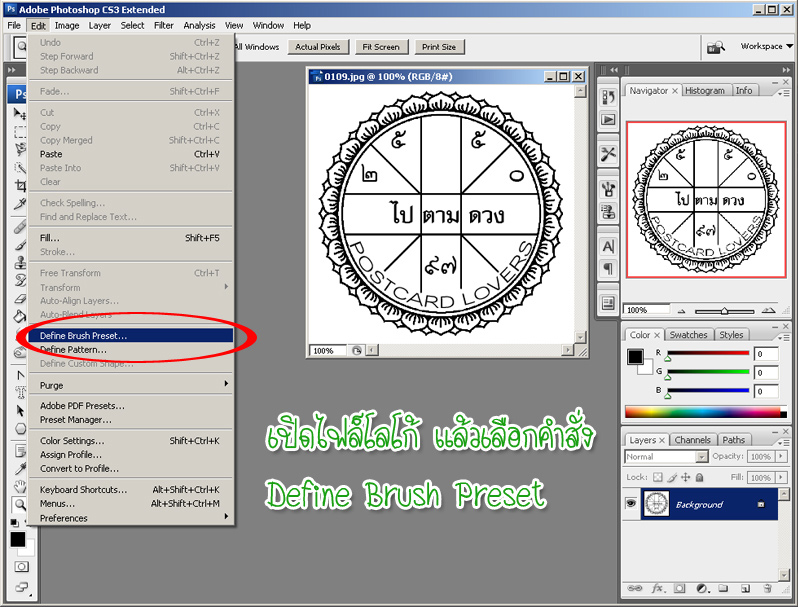798x607 pixels.
Task: Switch to the Histogram tab
Action: [704, 91]
